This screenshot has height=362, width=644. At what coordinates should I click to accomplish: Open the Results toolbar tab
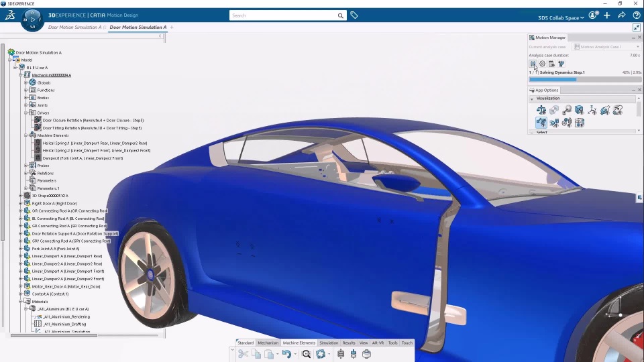[x=349, y=343]
